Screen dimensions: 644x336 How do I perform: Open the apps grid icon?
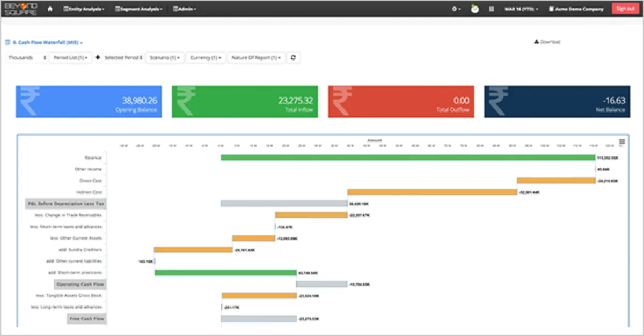[492, 9]
